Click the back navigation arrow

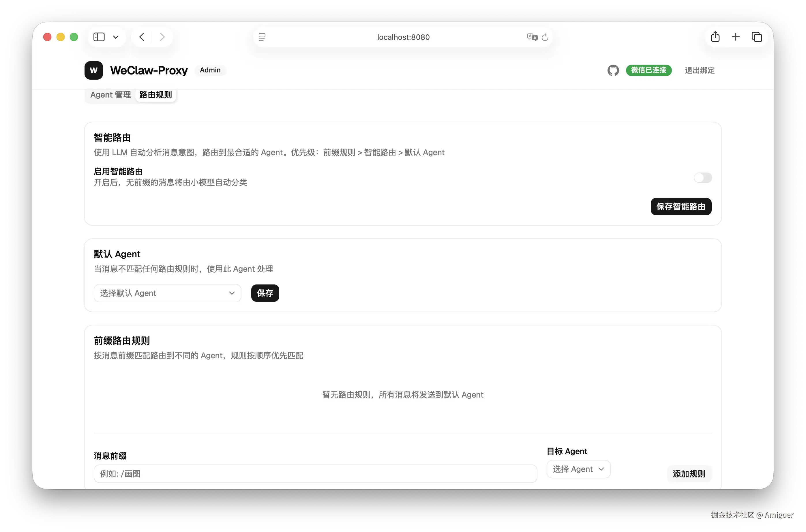[x=142, y=37]
